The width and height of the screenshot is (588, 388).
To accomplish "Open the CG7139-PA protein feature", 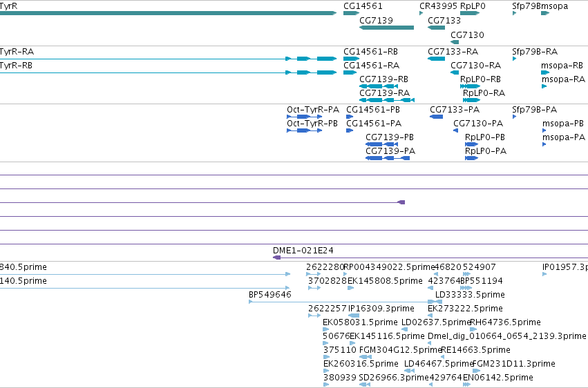I will [388, 158].
